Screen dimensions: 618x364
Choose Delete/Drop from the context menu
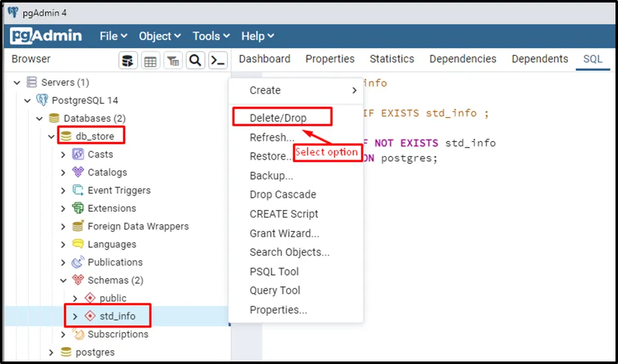click(278, 118)
